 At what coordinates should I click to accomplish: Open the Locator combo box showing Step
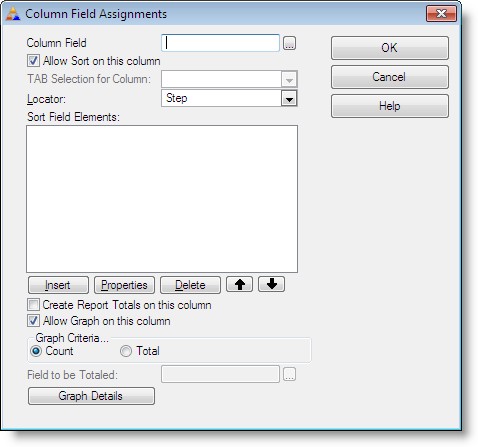coord(229,98)
